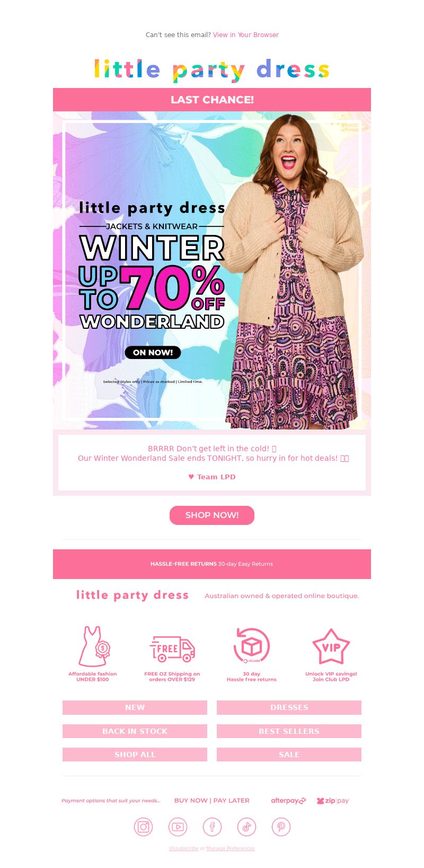Click the Winter Wonderland sale banner image
424x868 pixels.
coord(212,270)
